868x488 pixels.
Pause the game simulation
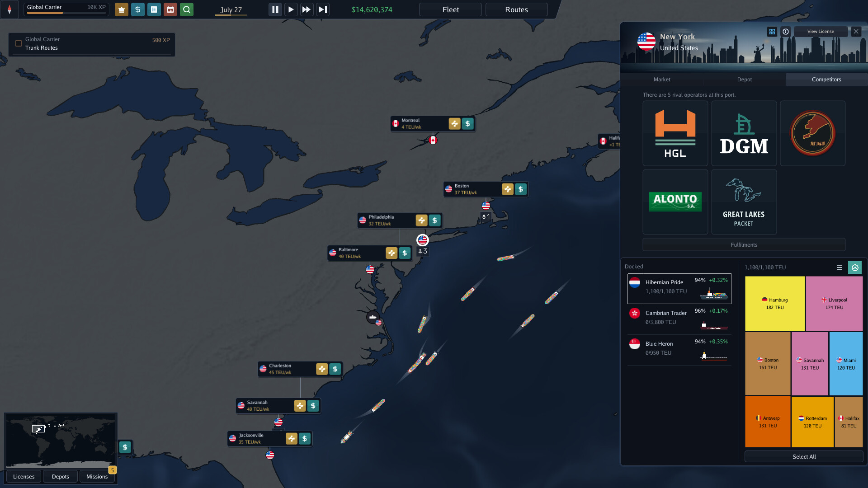pos(275,9)
